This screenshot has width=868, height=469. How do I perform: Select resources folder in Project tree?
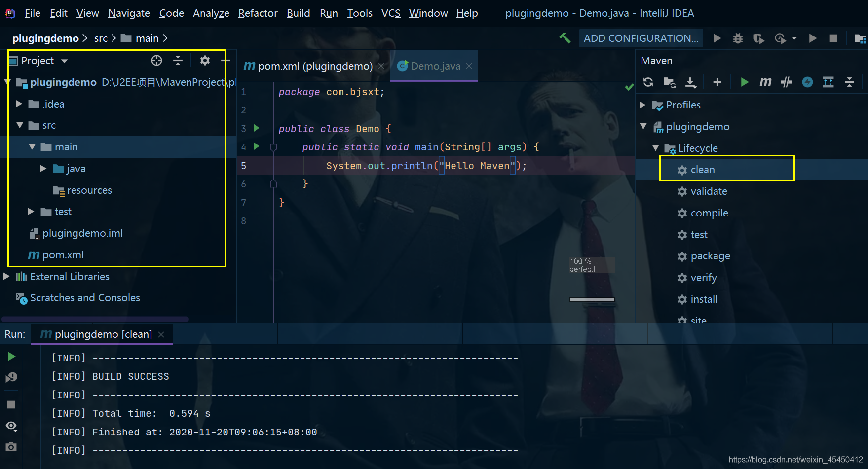89,190
